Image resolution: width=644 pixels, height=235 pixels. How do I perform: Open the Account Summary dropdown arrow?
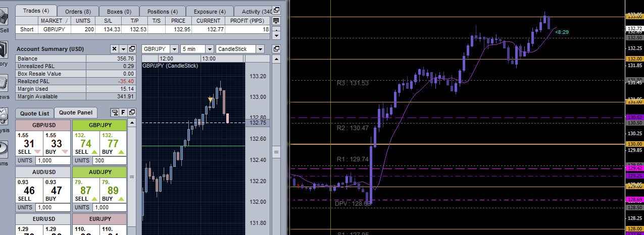123,49
